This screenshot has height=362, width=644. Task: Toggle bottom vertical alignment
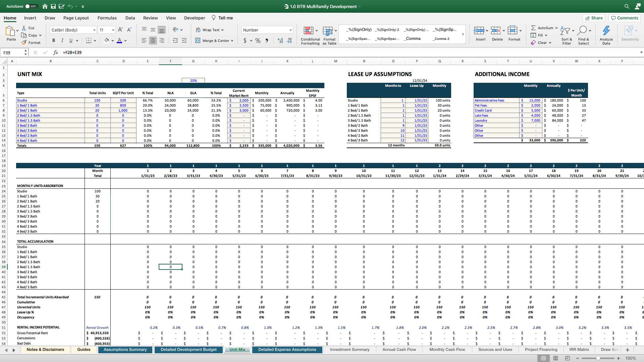(162, 30)
